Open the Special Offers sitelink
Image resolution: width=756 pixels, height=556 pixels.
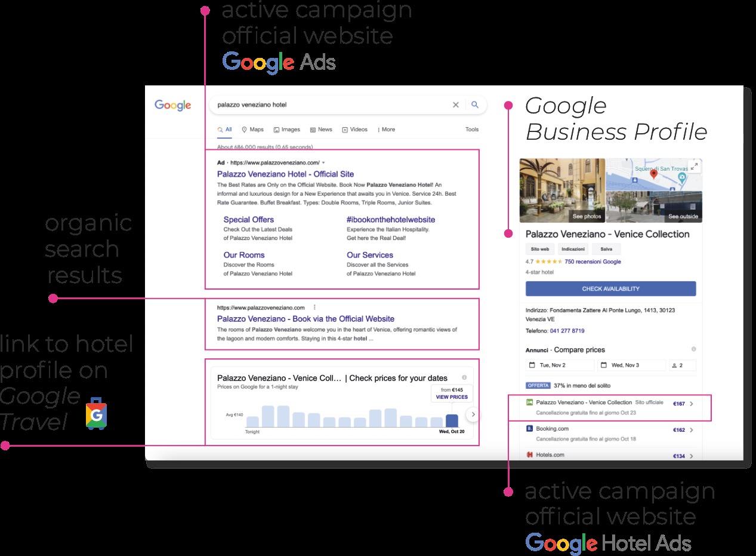pyautogui.click(x=249, y=220)
